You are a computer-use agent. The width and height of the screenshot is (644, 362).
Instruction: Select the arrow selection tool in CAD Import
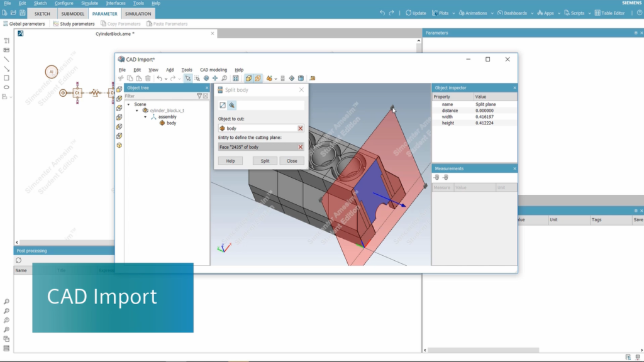[188, 79]
